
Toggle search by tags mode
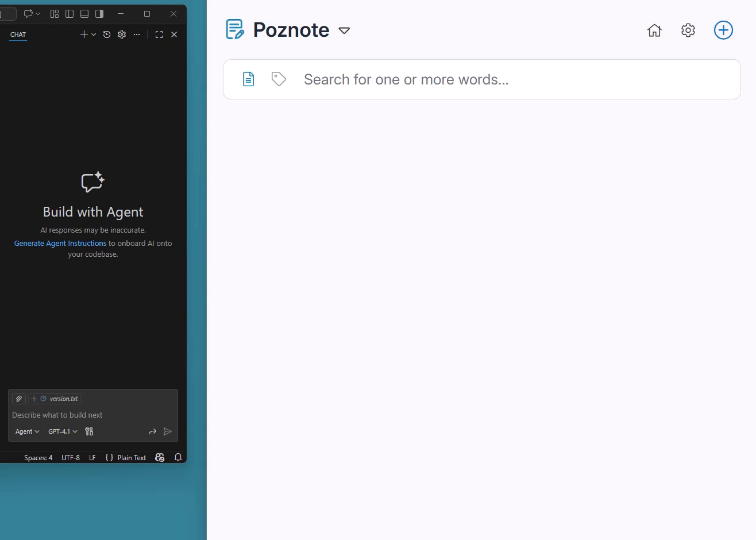(x=279, y=79)
